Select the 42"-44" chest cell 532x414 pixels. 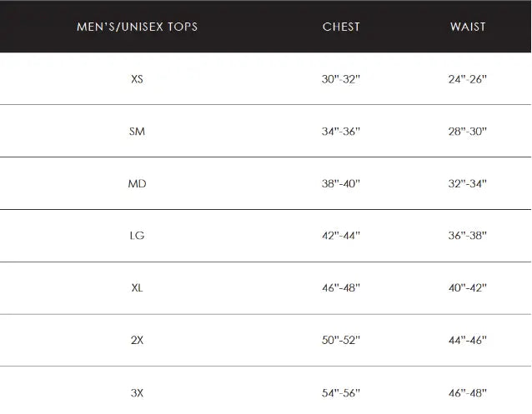[341, 236]
